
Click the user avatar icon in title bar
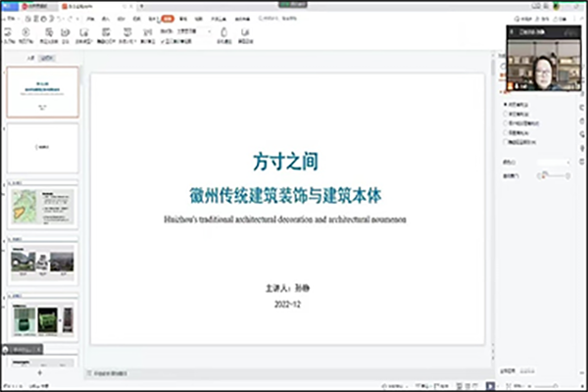pyautogui.click(x=557, y=6)
